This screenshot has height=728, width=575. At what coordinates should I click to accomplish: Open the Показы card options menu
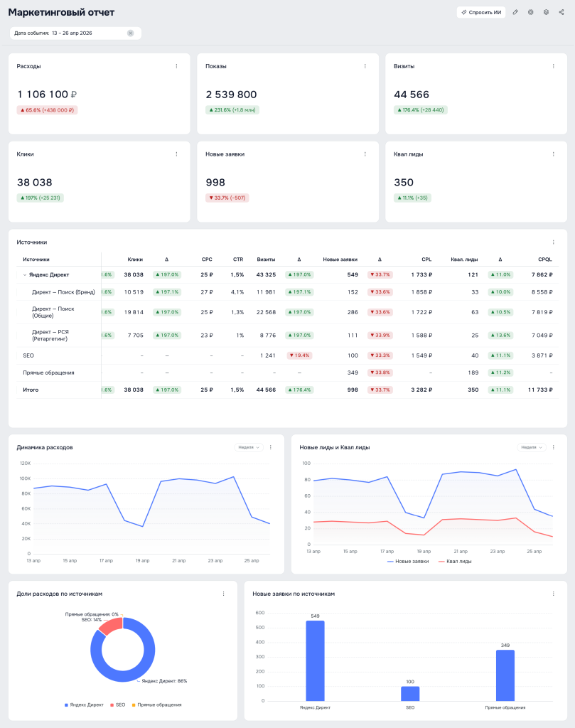365,66
